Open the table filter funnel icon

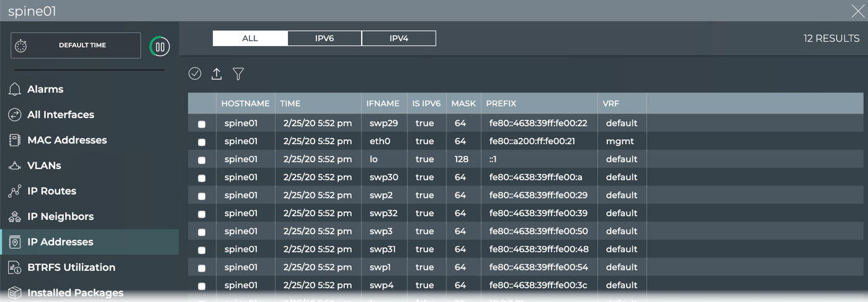(x=238, y=74)
